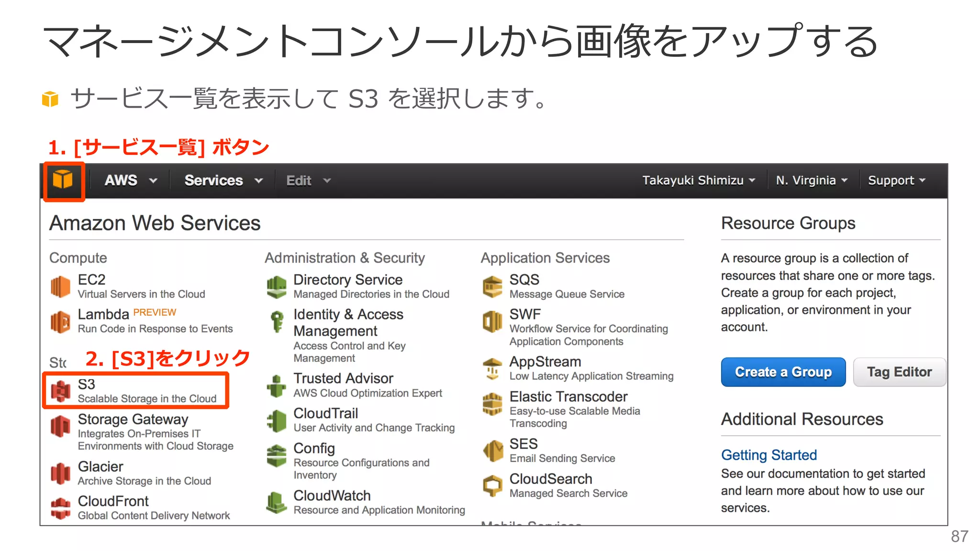Open the Edit dropdown in navbar

coord(309,180)
